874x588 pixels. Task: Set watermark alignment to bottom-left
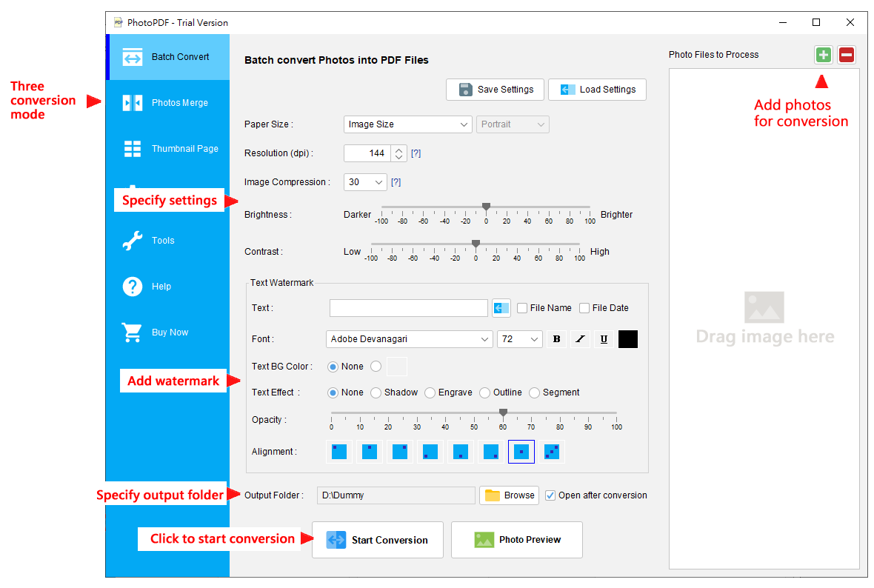pos(430,452)
